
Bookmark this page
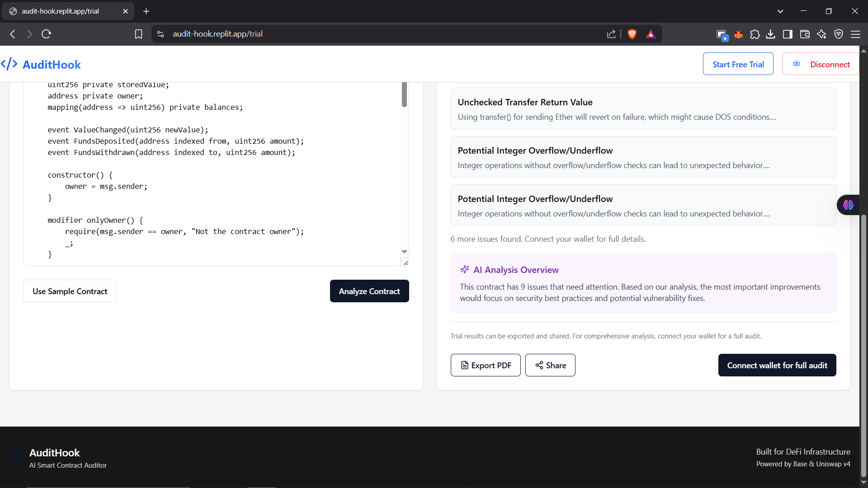tap(139, 34)
